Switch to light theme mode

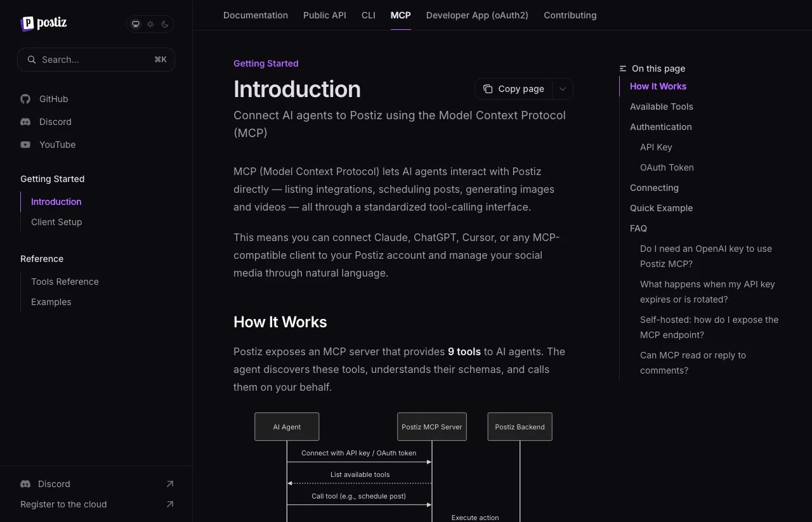click(x=150, y=24)
